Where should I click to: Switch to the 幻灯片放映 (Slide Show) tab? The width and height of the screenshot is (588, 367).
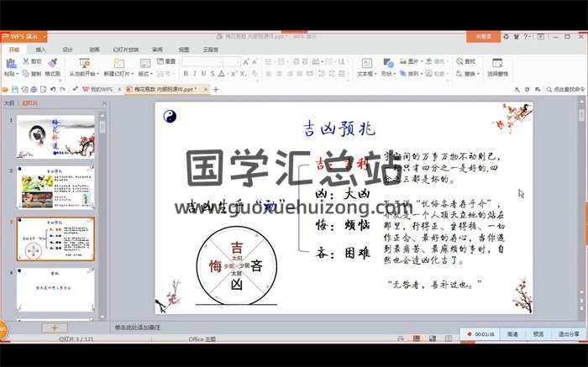(126, 50)
